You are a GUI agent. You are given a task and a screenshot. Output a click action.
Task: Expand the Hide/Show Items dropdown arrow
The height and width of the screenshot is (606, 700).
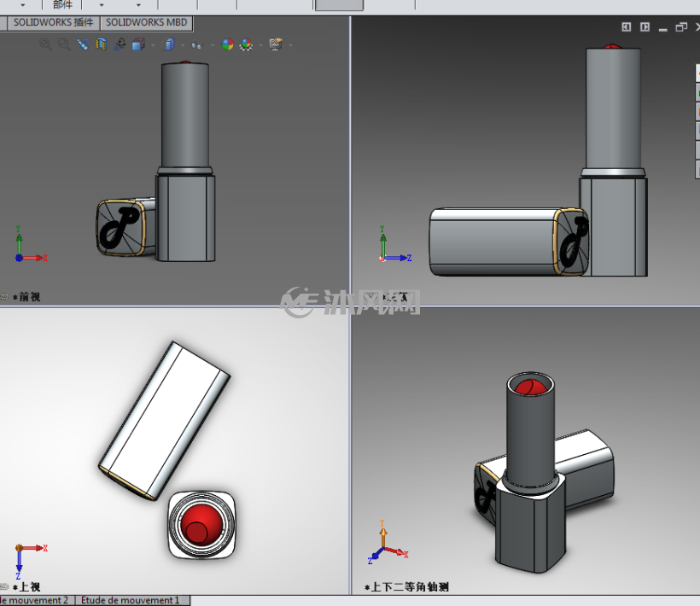(212, 45)
